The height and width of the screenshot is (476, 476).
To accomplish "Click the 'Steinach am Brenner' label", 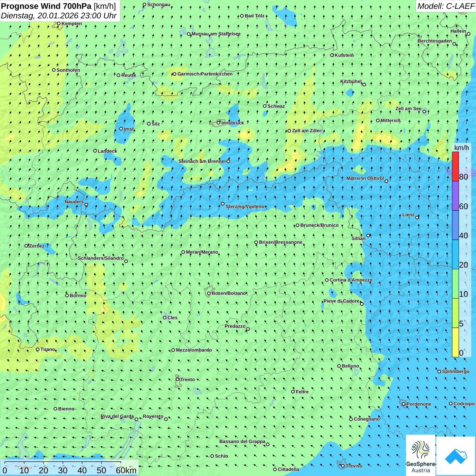I will [202, 161].
